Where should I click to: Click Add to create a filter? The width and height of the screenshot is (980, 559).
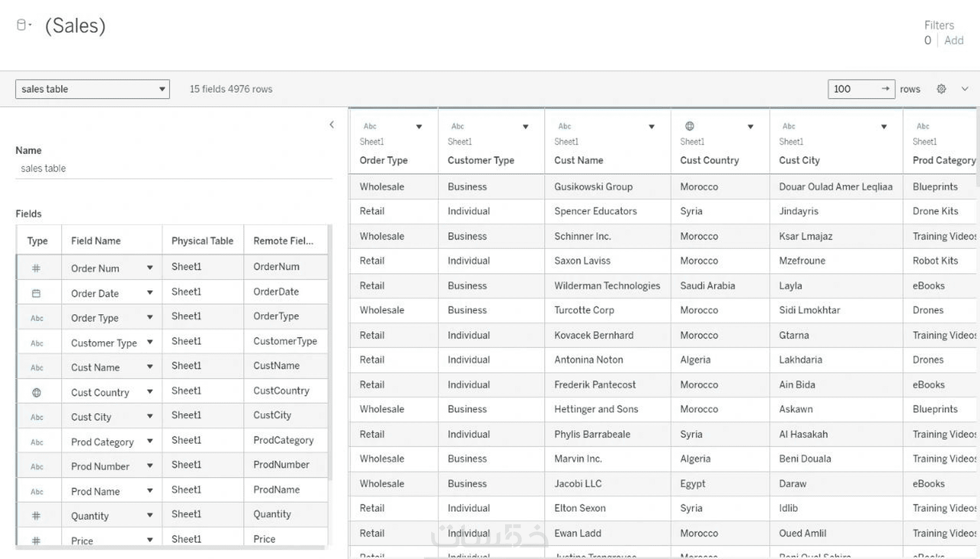click(x=953, y=40)
